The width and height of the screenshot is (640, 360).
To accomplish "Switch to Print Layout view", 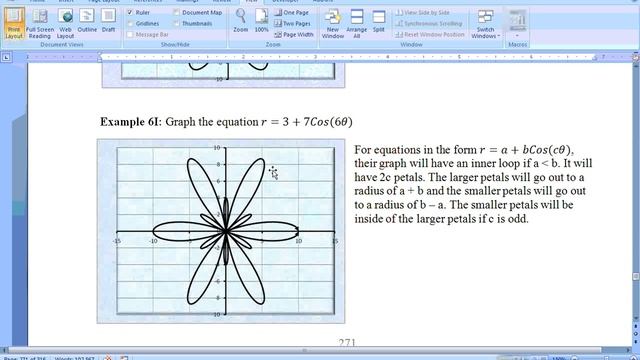I will [14, 24].
